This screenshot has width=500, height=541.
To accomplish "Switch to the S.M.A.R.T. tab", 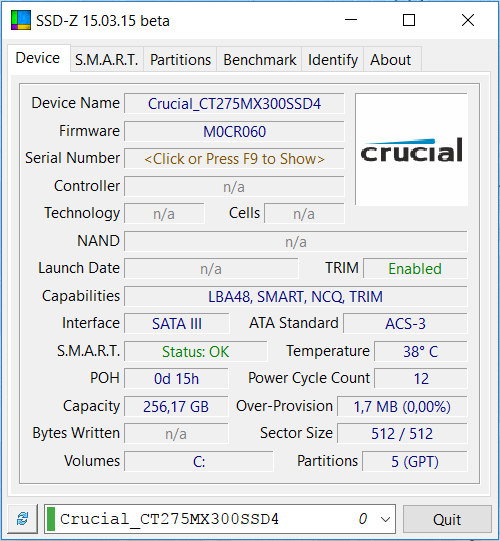I will (107, 60).
